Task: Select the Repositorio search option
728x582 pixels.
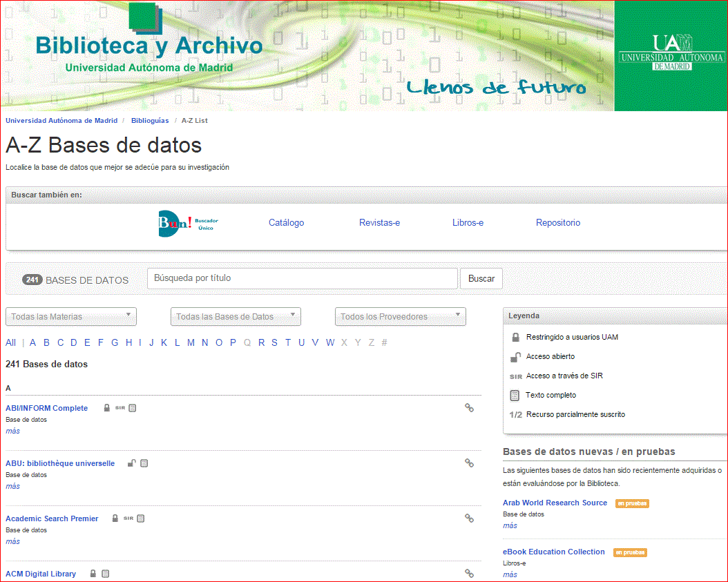Action: click(558, 223)
